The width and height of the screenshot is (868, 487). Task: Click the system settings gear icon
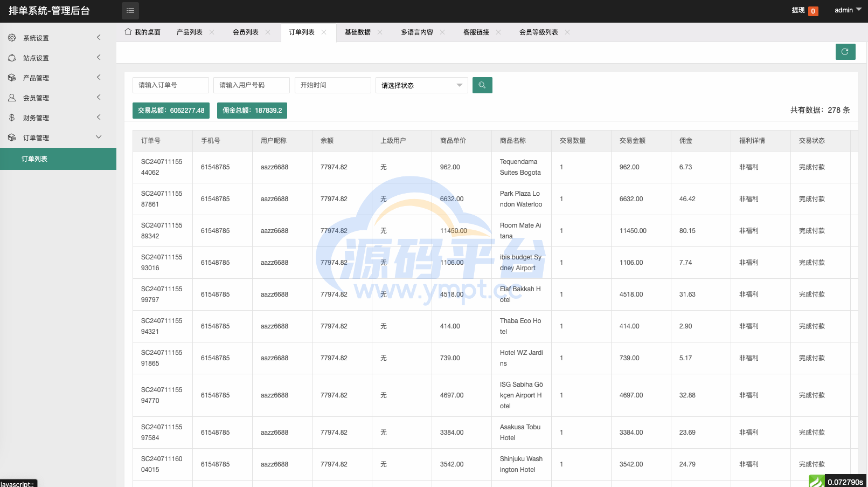pos(12,38)
